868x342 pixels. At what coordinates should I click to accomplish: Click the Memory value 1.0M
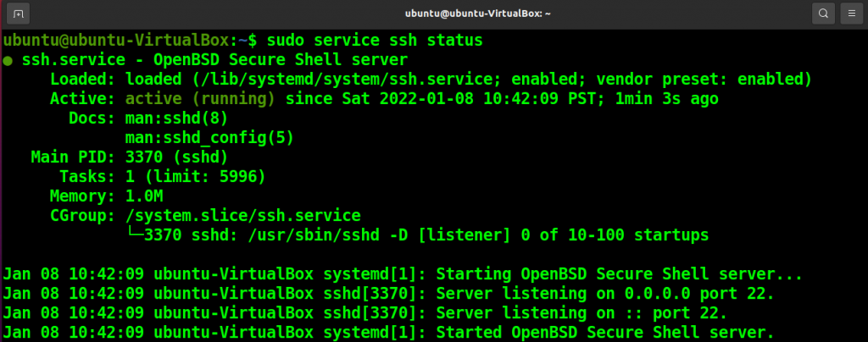[144, 196]
